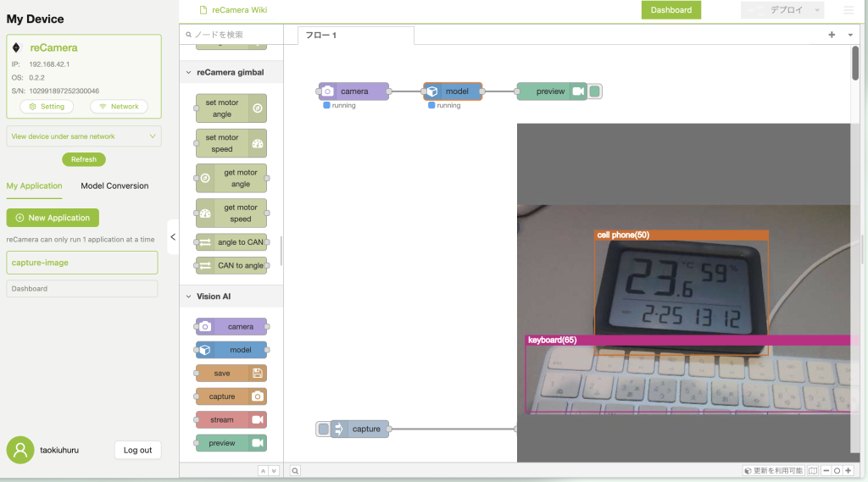Click the green Dashboard button
Image resolution: width=868 pixels, height=482 pixels.
(670, 10)
